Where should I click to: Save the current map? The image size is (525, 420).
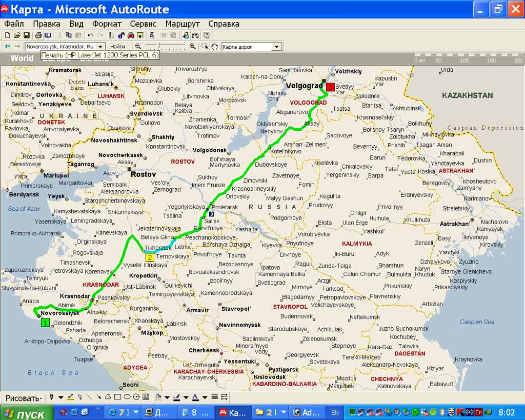click(27, 35)
